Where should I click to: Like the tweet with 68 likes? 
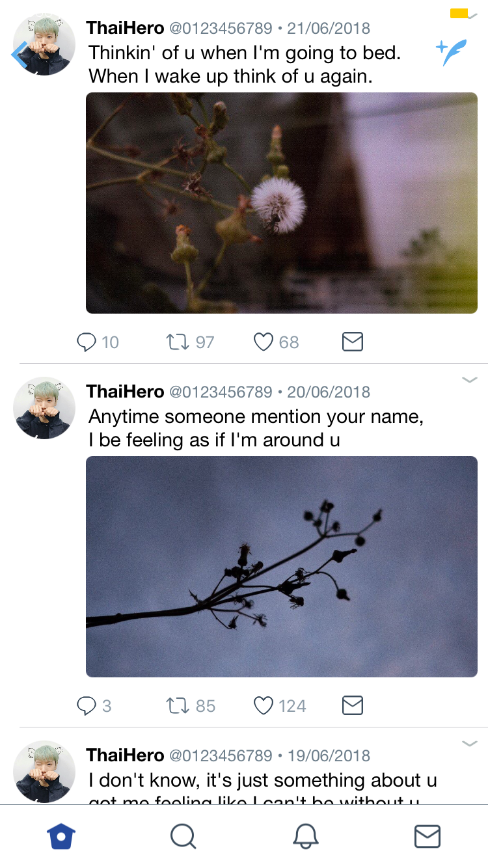[x=263, y=342]
